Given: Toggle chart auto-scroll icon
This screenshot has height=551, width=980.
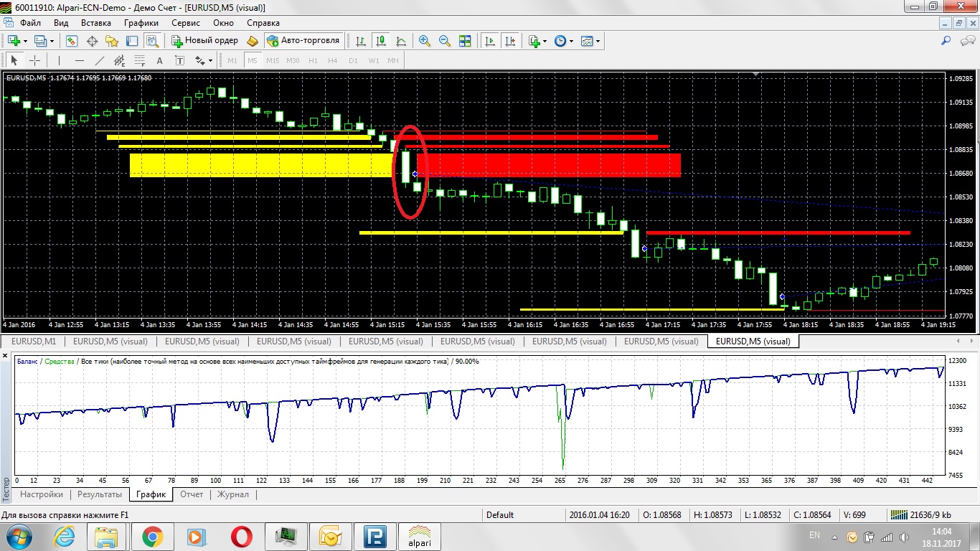Looking at the screenshot, I should 491,41.
